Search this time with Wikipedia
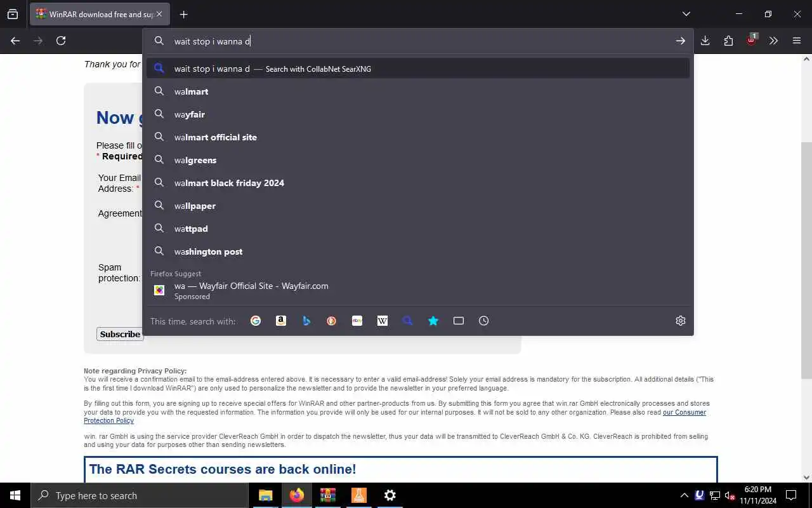The width and height of the screenshot is (812, 508). coord(383,321)
